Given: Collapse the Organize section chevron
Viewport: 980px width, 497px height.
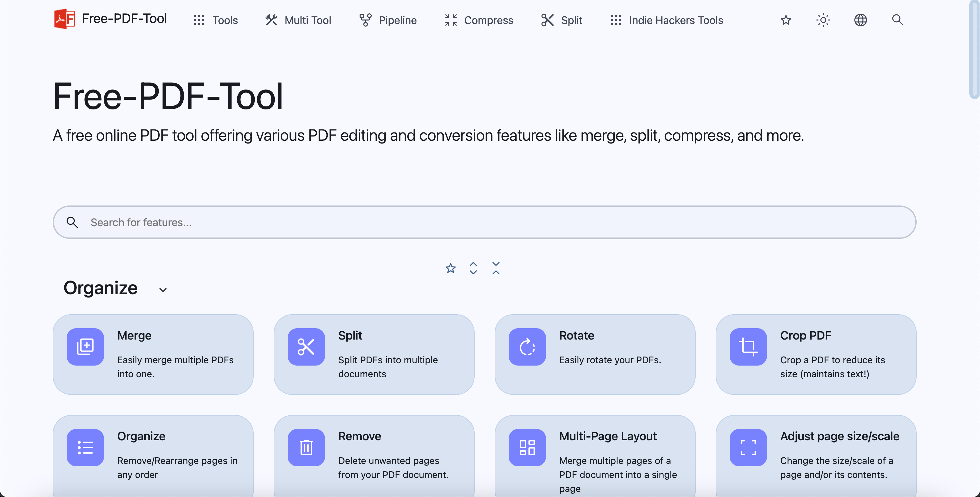Looking at the screenshot, I should click(x=163, y=290).
